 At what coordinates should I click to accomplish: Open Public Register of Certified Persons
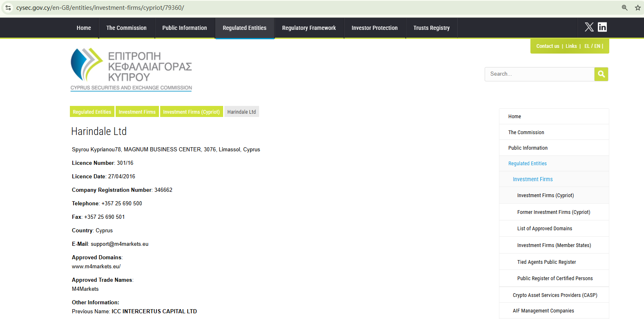tap(554, 278)
